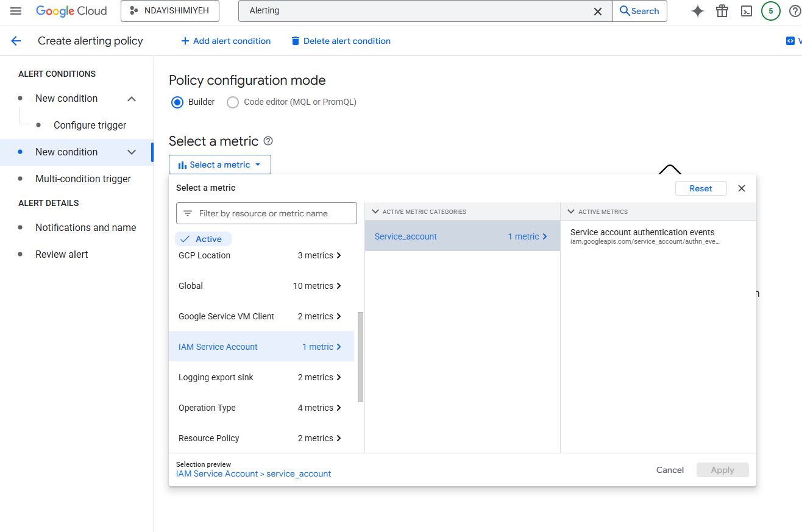802x532 pixels.
Task: Open the NDAYISHIMIYEH project picker
Action: tap(170, 11)
